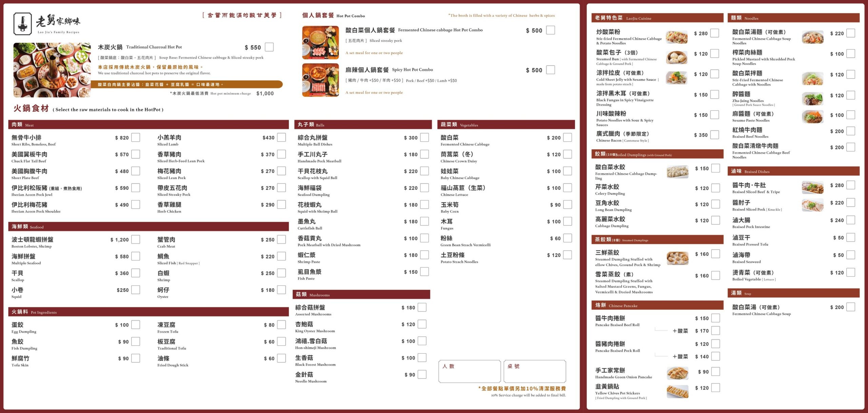
Task: Tick the Boston Lobster, Shrimp checkbox
Action: (x=136, y=240)
